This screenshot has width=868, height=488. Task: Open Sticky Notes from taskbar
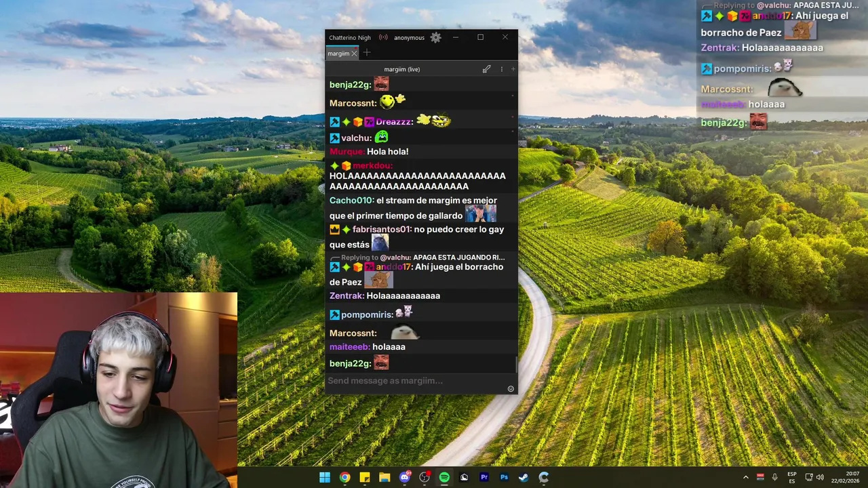[x=365, y=477]
